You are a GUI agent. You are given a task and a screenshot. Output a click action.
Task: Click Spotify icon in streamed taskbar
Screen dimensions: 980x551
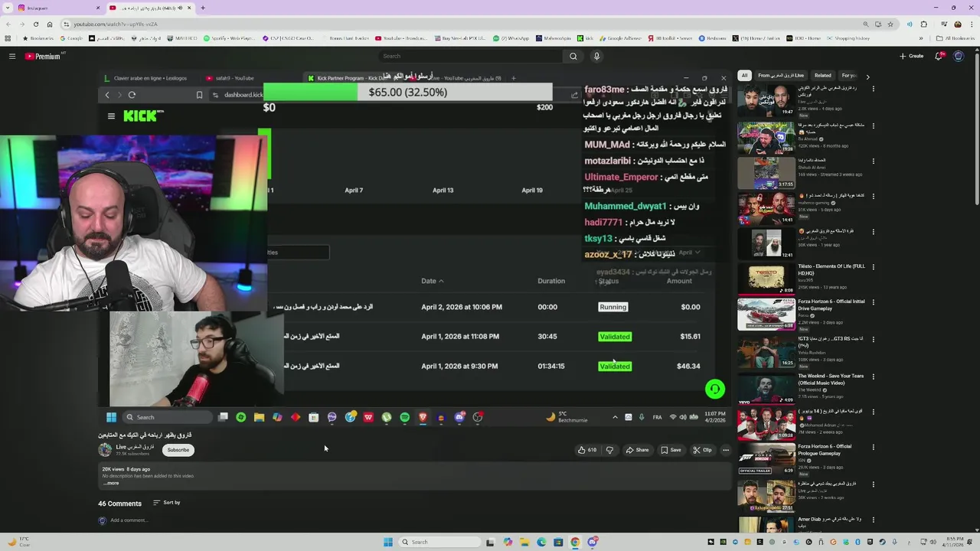(404, 417)
